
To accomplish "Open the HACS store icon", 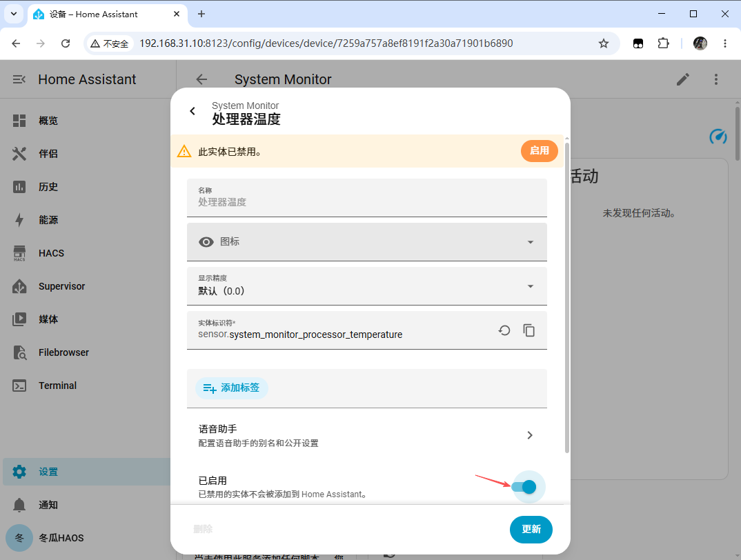I will pyautogui.click(x=19, y=253).
